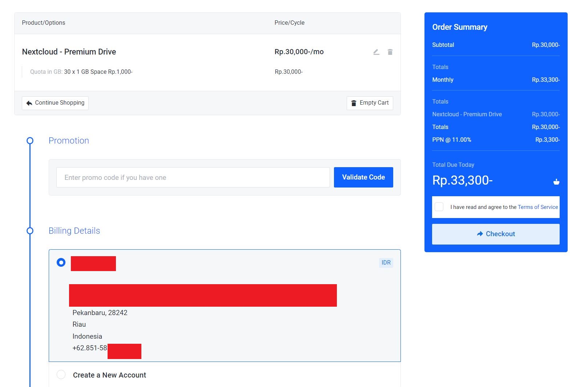Click the circle marker beside Billing Details
The height and width of the screenshot is (387, 588).
(x=29, y=230)
